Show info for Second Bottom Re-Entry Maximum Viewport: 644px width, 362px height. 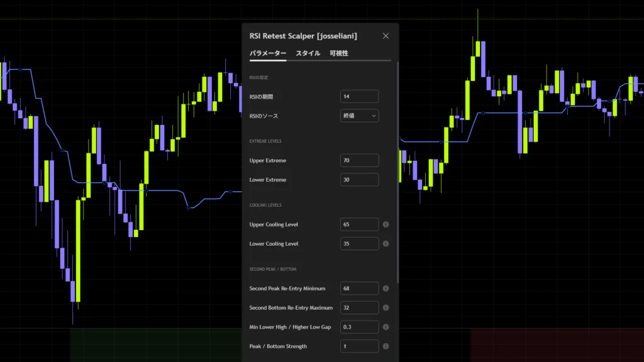click(386, 308)
